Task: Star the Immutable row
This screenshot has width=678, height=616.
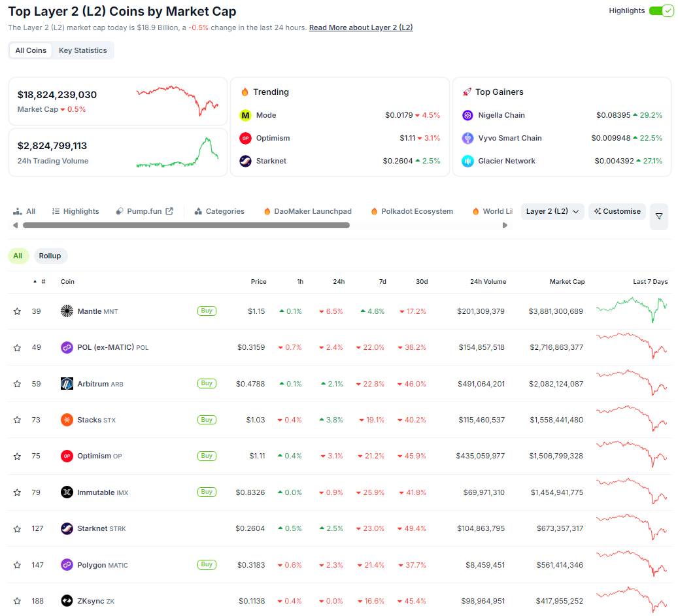Action: coord(17,492)
